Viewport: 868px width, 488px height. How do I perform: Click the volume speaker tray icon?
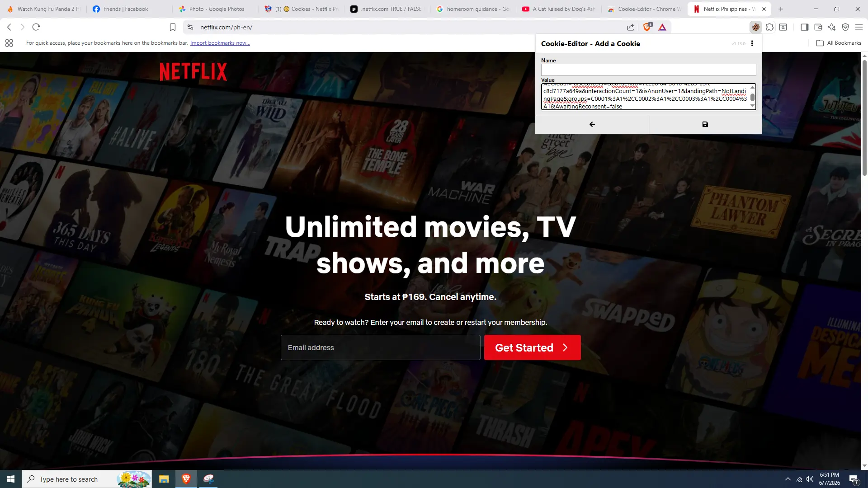[810, 479]
